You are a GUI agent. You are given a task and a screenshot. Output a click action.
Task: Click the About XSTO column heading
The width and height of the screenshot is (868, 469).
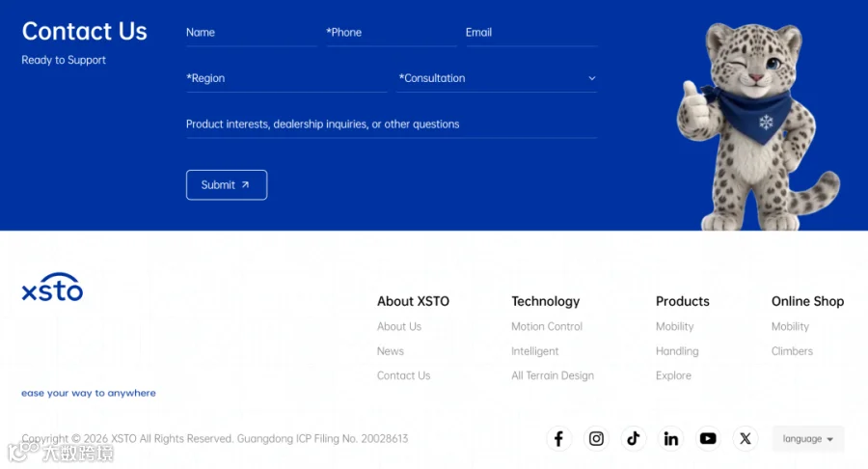pos(414,301)
